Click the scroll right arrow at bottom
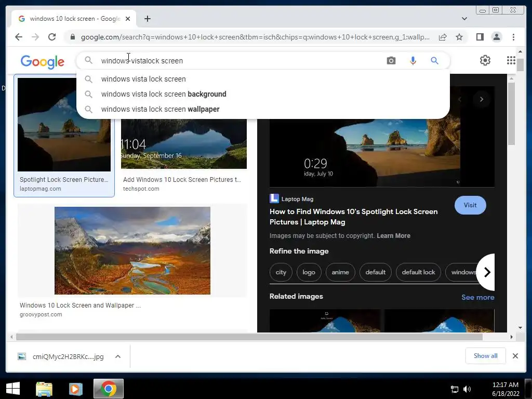This screenshot has height=399, width=532. tap(511, 337)
